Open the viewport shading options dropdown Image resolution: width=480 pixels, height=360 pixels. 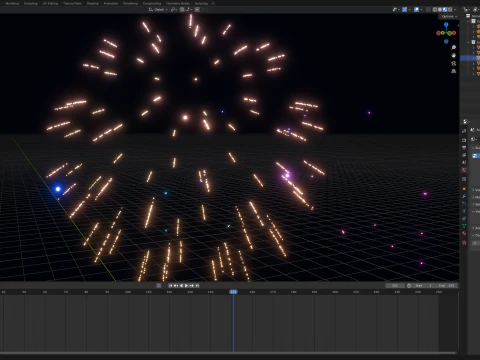(455, 9)
